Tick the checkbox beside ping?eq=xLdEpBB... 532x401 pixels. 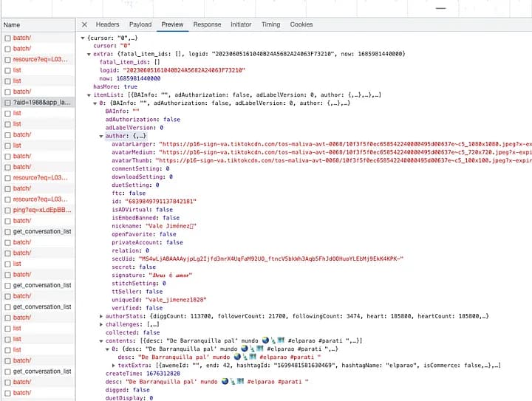7,210
